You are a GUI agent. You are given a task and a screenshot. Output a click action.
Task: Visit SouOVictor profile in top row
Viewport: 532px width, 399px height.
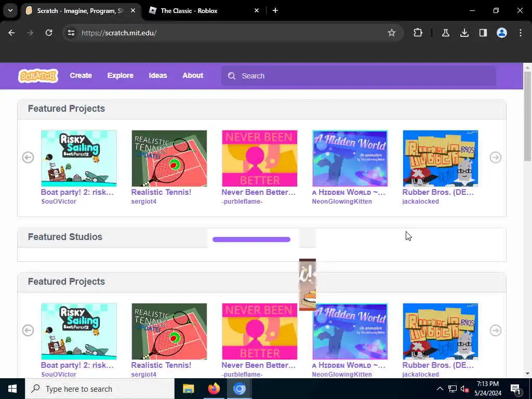pos(59,202)
